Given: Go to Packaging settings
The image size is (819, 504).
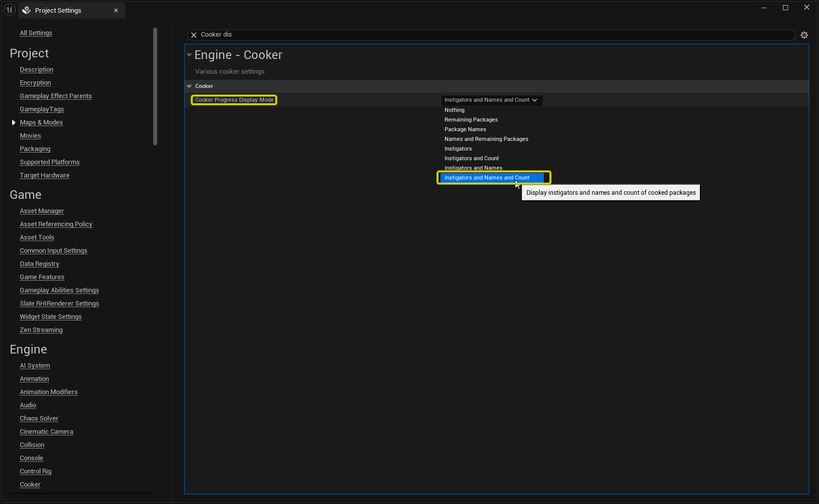Looking at the screenshot, I should coord(35,149).
